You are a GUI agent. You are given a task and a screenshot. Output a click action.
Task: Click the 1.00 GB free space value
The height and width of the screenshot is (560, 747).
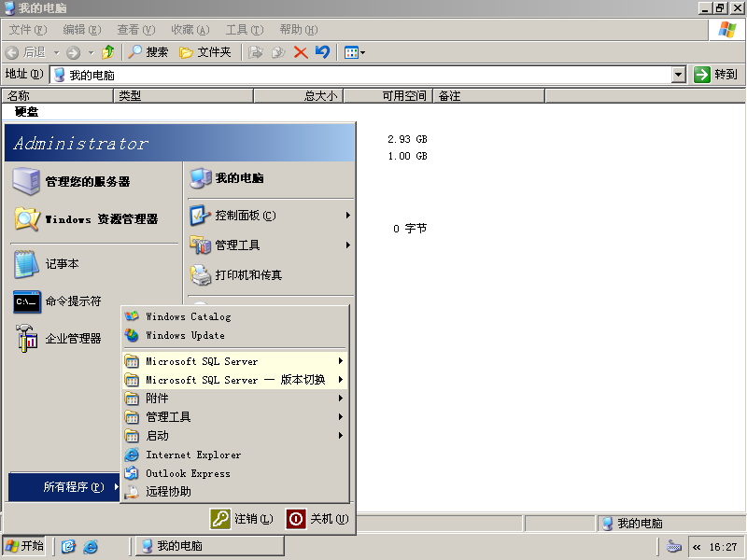coord(407,156)
